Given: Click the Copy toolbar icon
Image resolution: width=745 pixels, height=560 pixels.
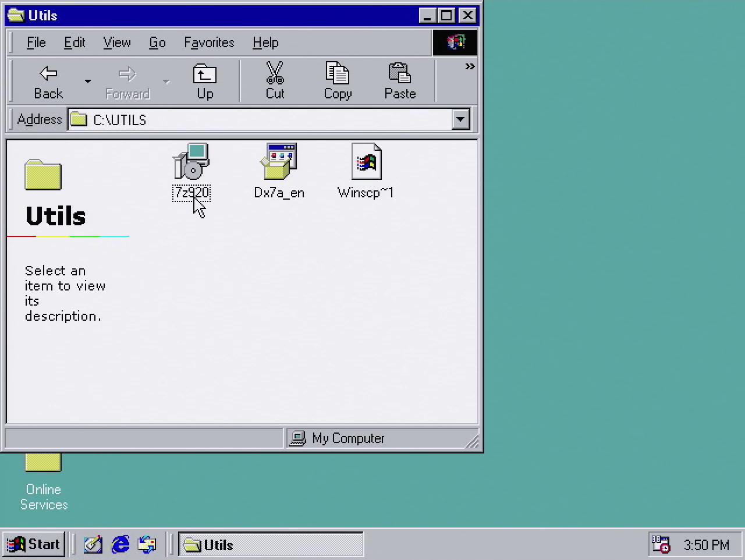Looking at the screenshot, I should pos(337,80).
